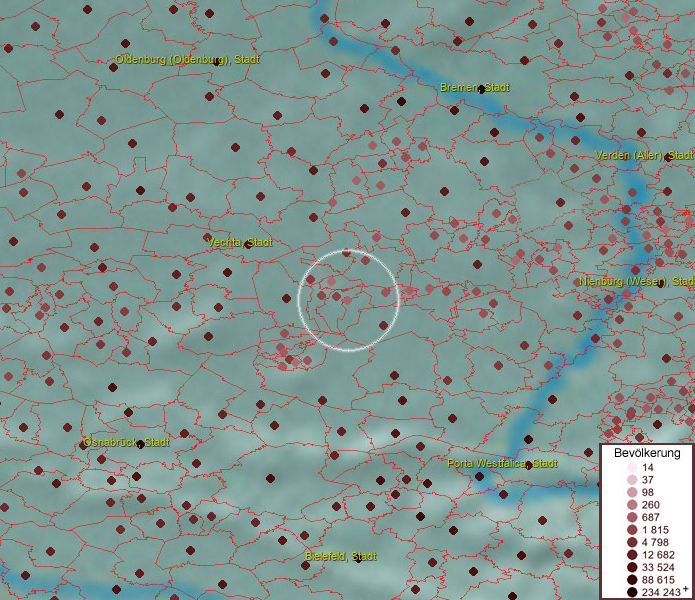695x600 pixels.
Task: Pick the legend swatch for 687
Action: (x=632, y=517)
